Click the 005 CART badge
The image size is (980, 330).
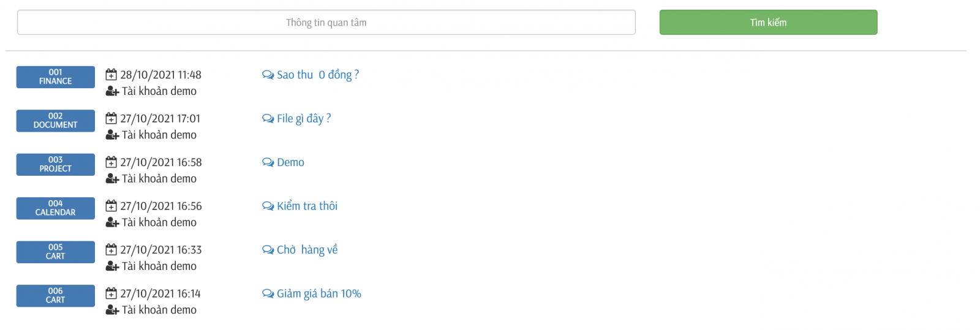click(x=56, y=252)
